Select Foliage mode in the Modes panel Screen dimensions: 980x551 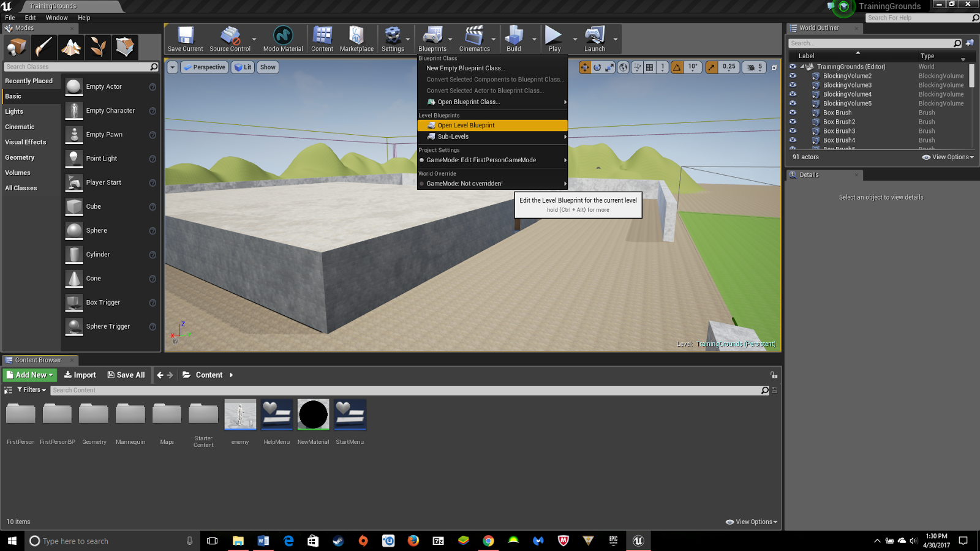98,47
